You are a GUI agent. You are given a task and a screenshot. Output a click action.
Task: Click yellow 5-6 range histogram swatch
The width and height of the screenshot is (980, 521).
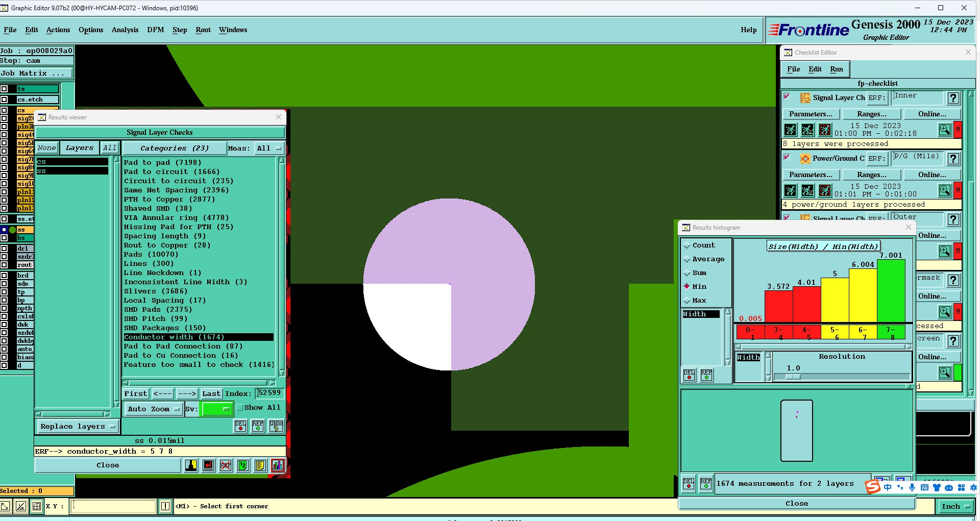835,332
